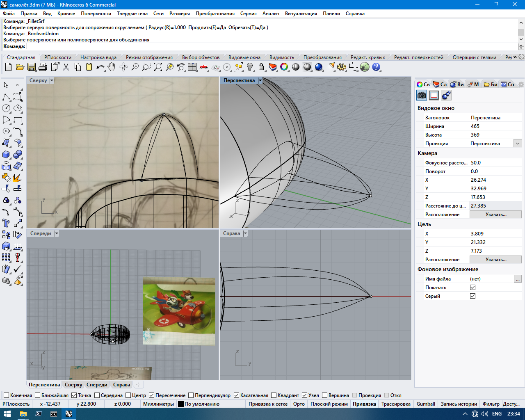Screen dimensions: 525x420
Task: Open the blue Help question mark icon
Action: (x=376, y=67)
